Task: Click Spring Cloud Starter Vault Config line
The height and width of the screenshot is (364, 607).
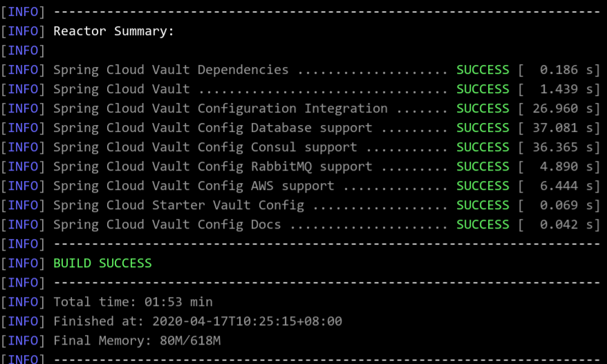Action: pyautogui.click(x=178, y=205)
